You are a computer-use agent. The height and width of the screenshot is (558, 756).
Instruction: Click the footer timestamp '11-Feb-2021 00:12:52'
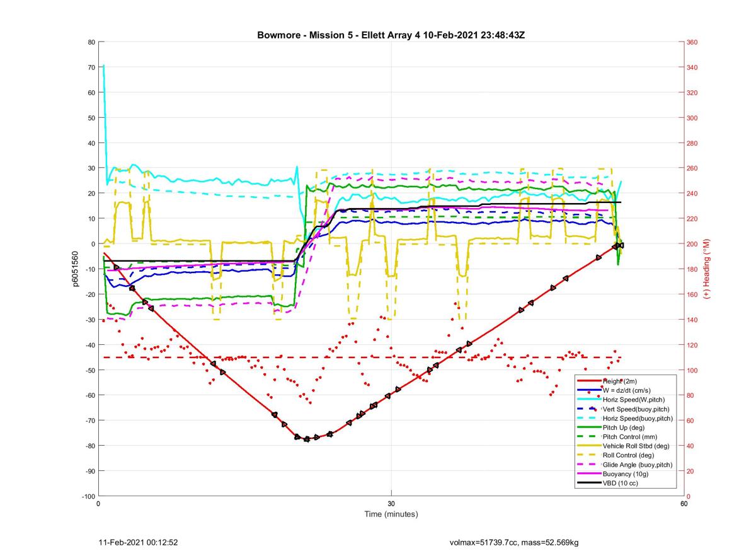tap(138, 542)
